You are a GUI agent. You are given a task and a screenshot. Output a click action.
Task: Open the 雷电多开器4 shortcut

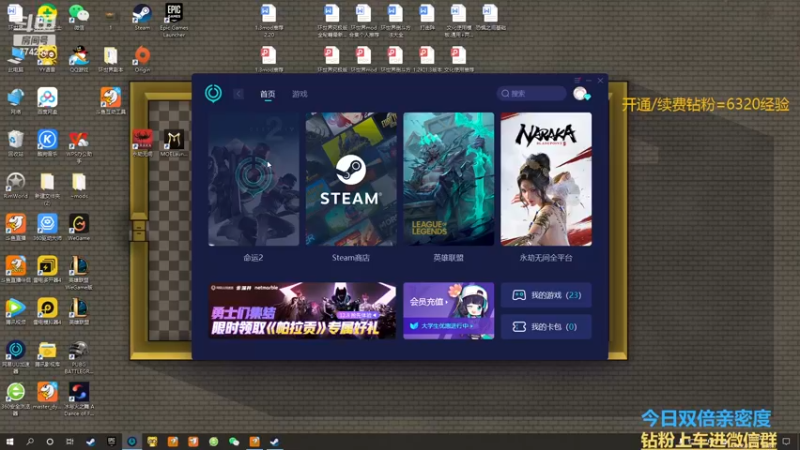pyautogui.click(x=47, y=269)
